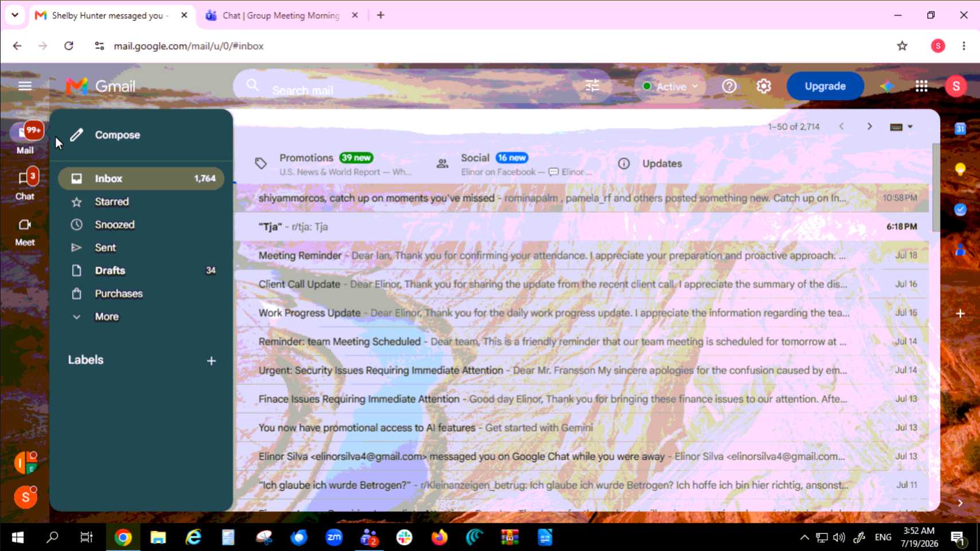Open Chrome profile icon in toolbar
Viewport: 980px width, 551px height.
point(938,46)
